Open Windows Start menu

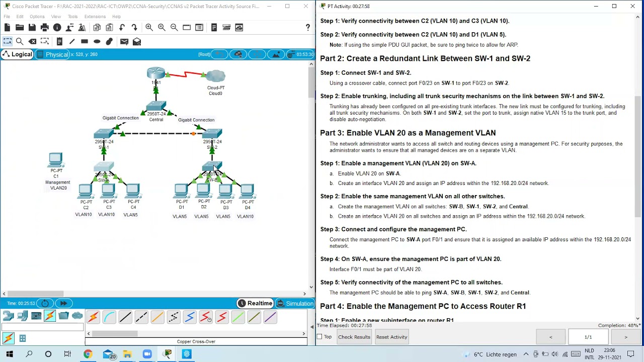pyautogui.click(x=9, y=354)
